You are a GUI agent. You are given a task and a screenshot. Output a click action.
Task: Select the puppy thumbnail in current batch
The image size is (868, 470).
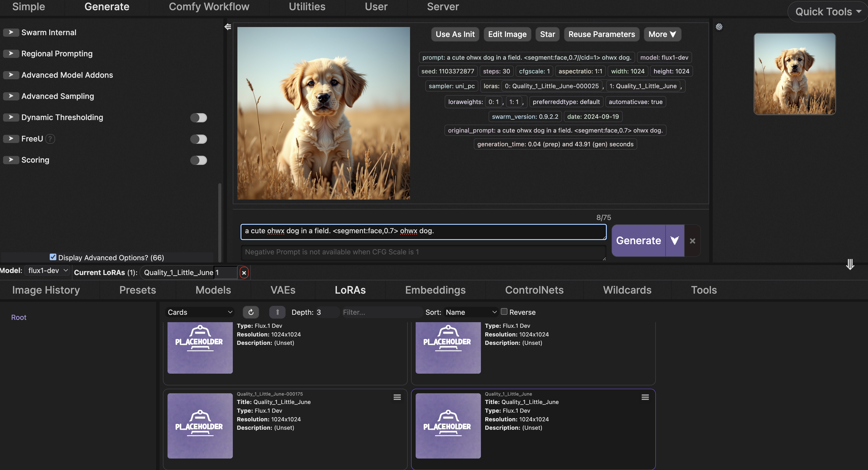point(794,74)
